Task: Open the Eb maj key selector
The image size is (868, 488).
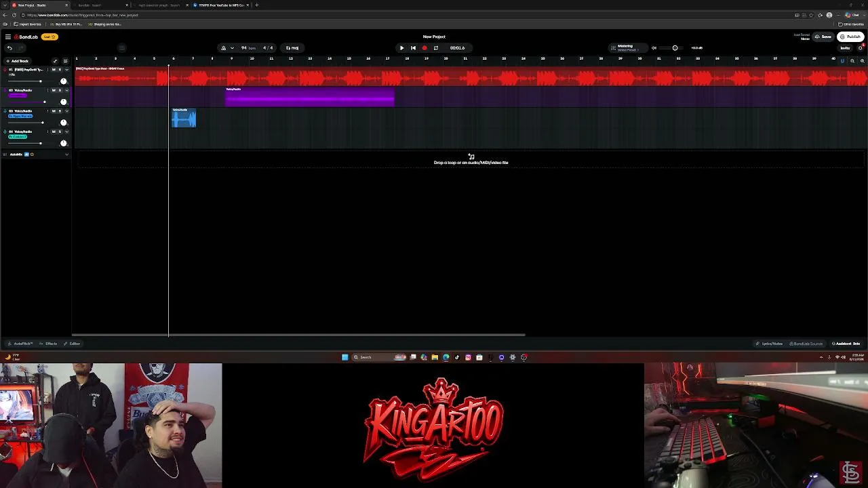Action: tap(292, 48)
